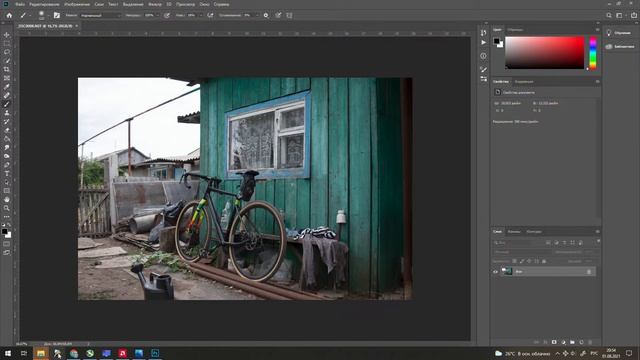Select the Type tool

[7, 173]
